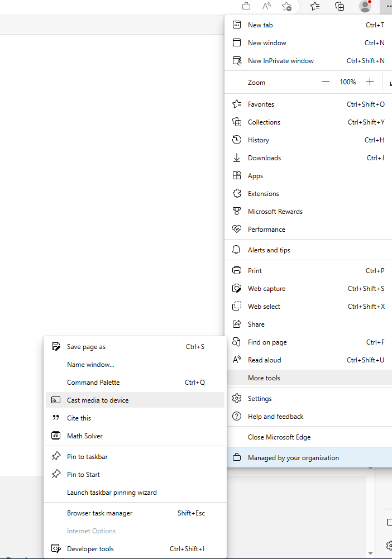The image size is (392, 559).
Task: Click the page scrollbar down arrow
Action: tap(371, 553)
